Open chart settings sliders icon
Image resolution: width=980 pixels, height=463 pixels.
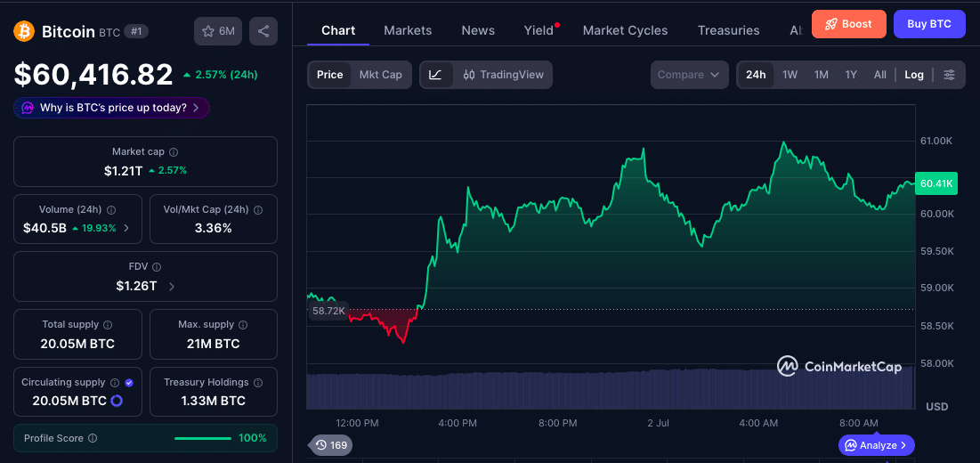[x=950, y=75]
